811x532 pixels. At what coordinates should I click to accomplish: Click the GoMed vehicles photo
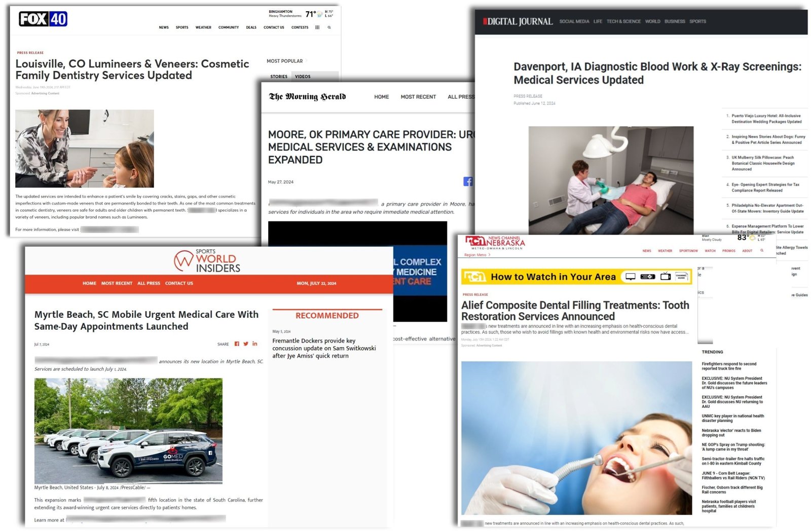[x=128, y=430]
